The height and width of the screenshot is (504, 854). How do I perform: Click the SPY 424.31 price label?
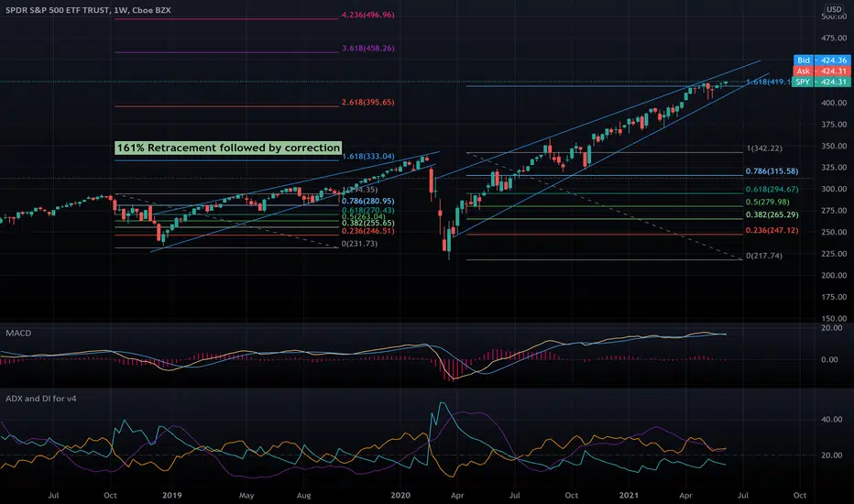pyautogui.click(x=822, y=82)
